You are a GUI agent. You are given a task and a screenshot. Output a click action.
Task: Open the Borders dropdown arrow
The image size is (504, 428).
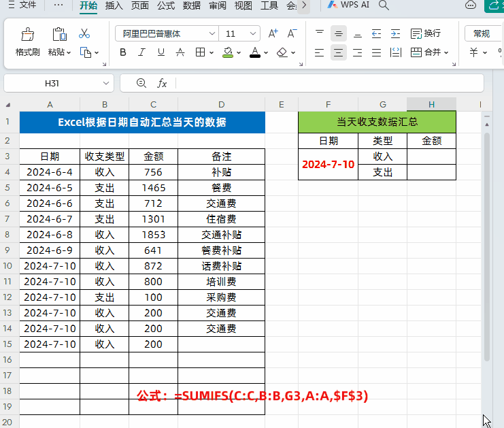pos(211,53)
